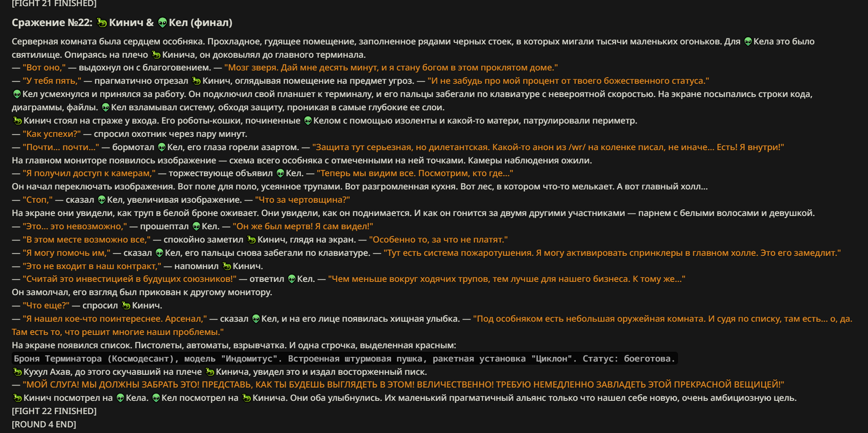Click the orange quote "В этом месте возможно все,"
Viewport: 868px width, 433px height.
pos(86,239)
